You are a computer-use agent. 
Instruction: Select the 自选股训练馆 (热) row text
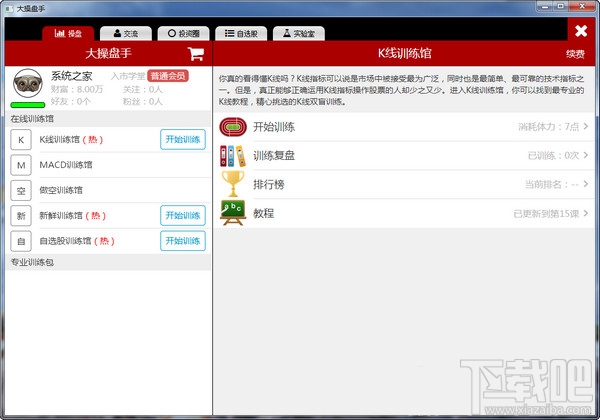coord(77,241)
